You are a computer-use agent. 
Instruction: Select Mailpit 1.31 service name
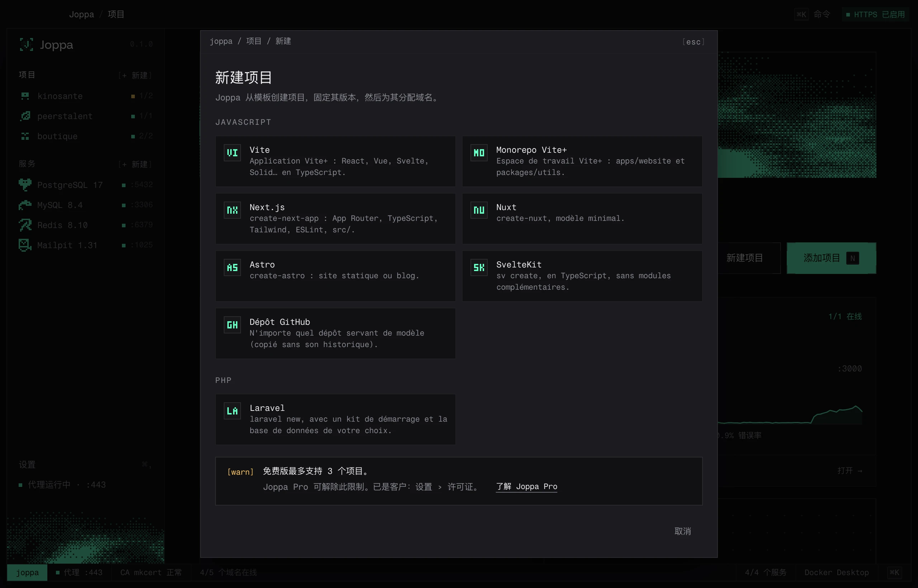pos(67,245)
